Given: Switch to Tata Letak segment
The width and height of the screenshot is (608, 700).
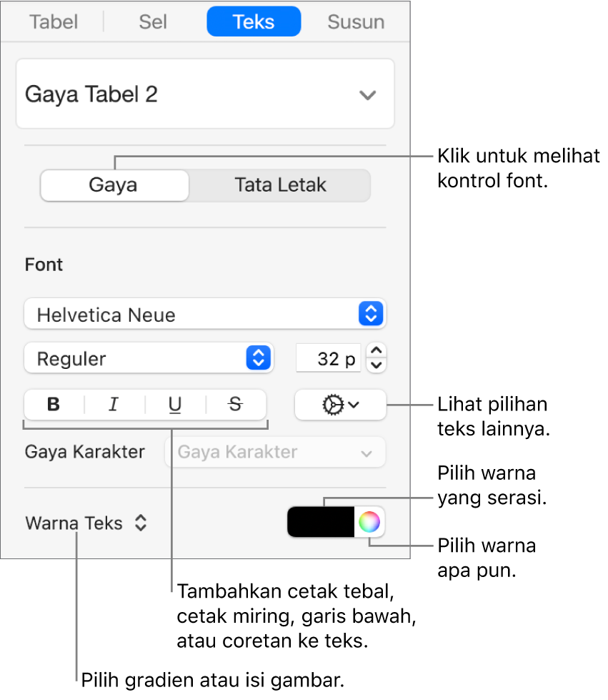Looking at the screenshot, I should click(280, 185).
